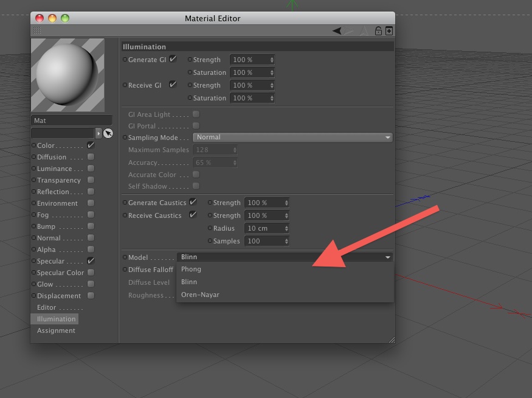Toggle the Color channel checkbox
Screen dimensions: 532x398
91,145
